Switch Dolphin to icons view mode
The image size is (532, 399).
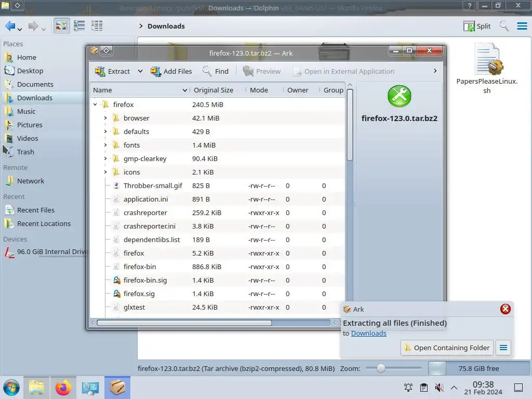pos(61,26)
